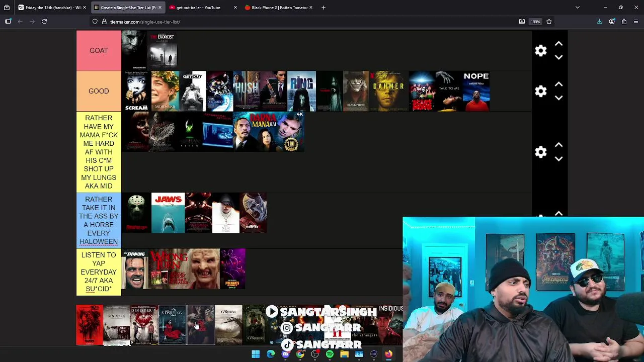Move the MID tier row up
Viewport: 644px width, 362px height.
pyautogui.click(x=558, y=145)
